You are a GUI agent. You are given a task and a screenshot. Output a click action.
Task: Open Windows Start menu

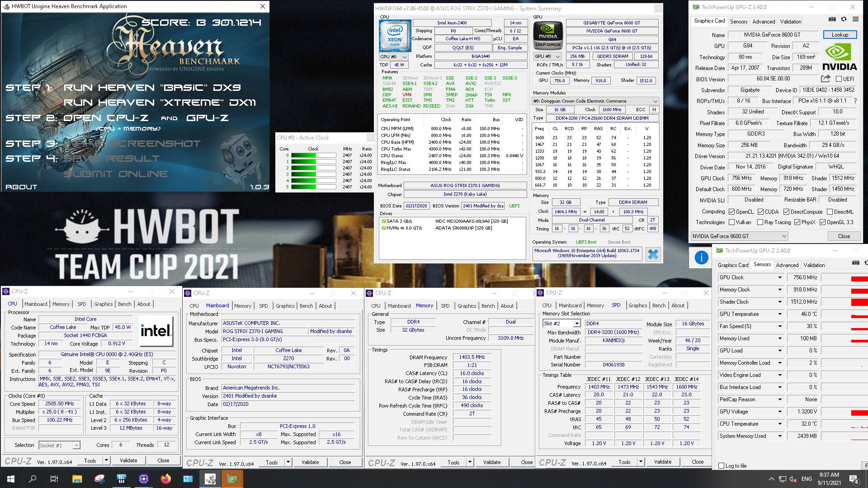tap(11, 479)
